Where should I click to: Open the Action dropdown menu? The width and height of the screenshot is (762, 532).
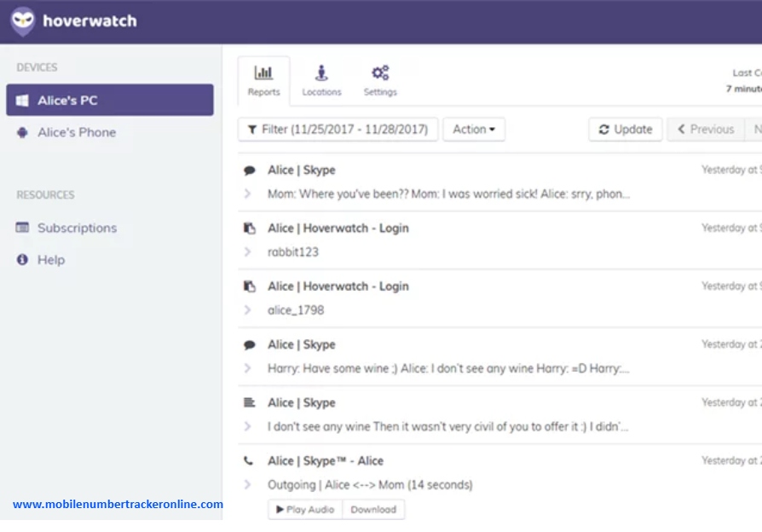474,130
